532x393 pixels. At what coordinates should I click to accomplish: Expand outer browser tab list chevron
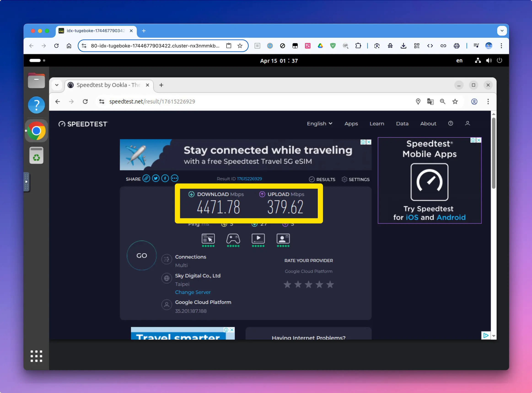[502, 31]
